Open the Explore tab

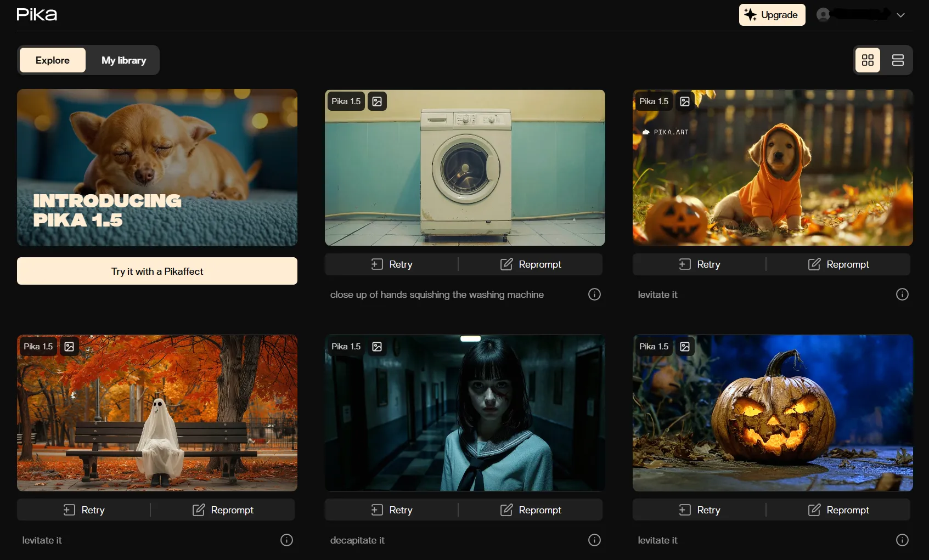pos(53,60)
